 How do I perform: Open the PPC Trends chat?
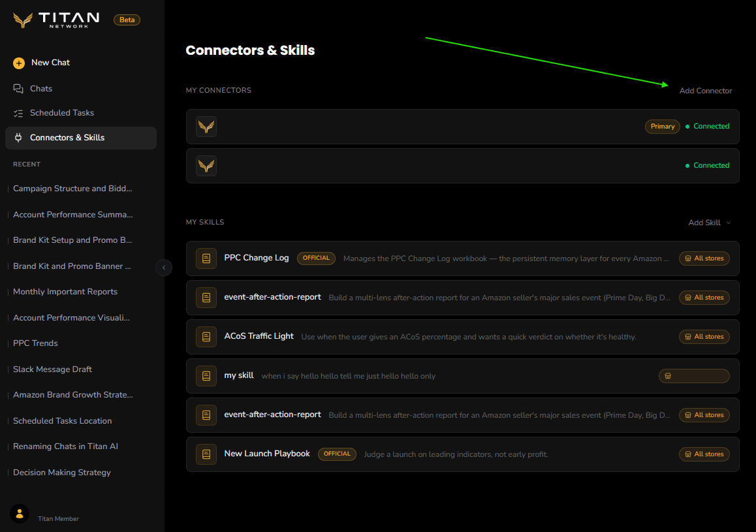[35, 343]
